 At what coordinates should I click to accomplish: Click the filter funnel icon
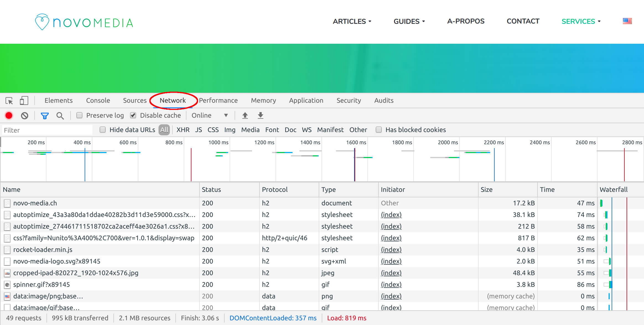point(44,115)
